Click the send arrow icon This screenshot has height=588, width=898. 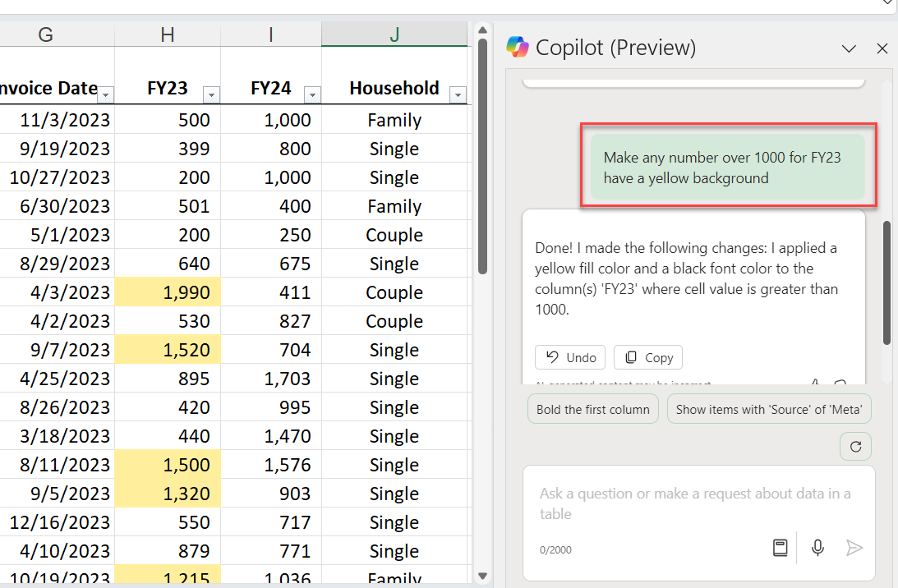coord(854,547)
